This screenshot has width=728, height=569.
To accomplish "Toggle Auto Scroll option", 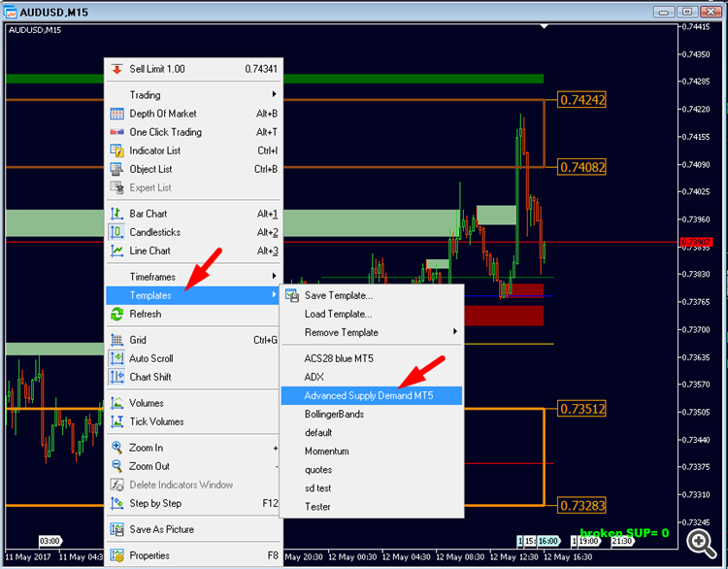I will [193, 358].
